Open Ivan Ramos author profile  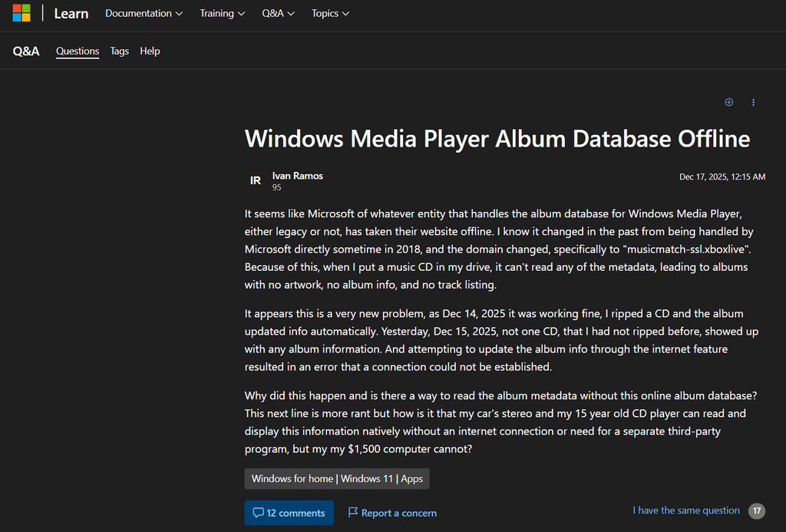[297, 176]
